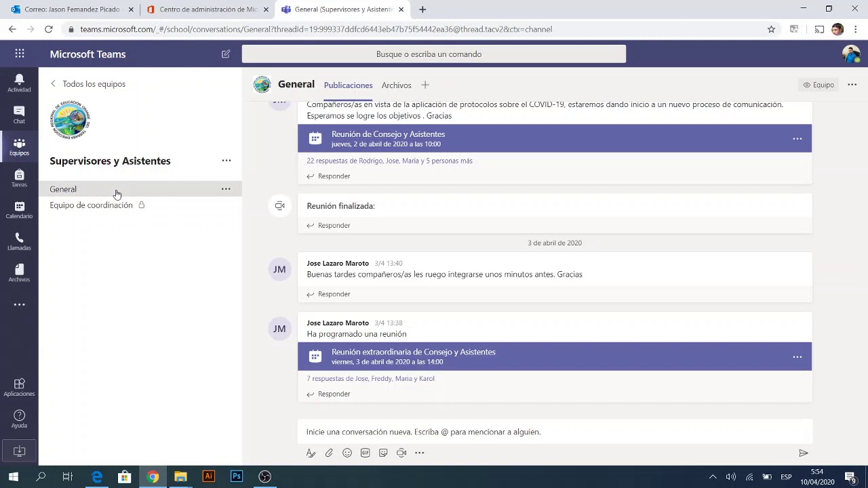Reply to Buenas tardes compañeros message

click(x=328, y=294)
